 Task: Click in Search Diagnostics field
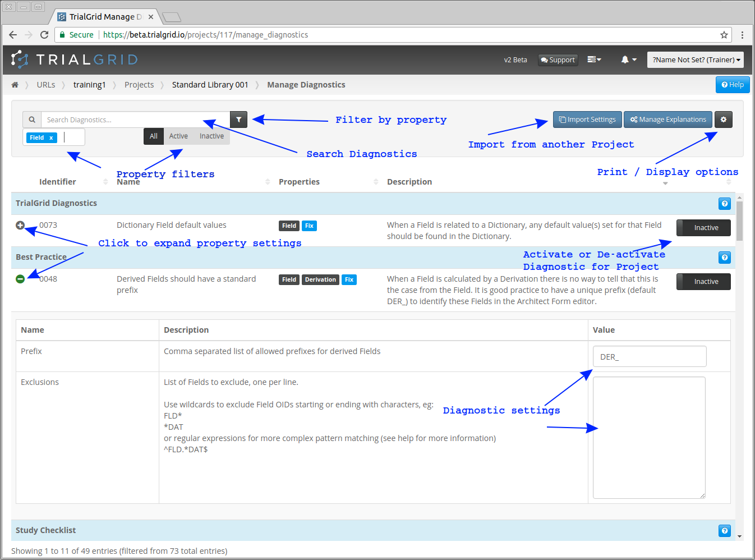click(135, 120)
